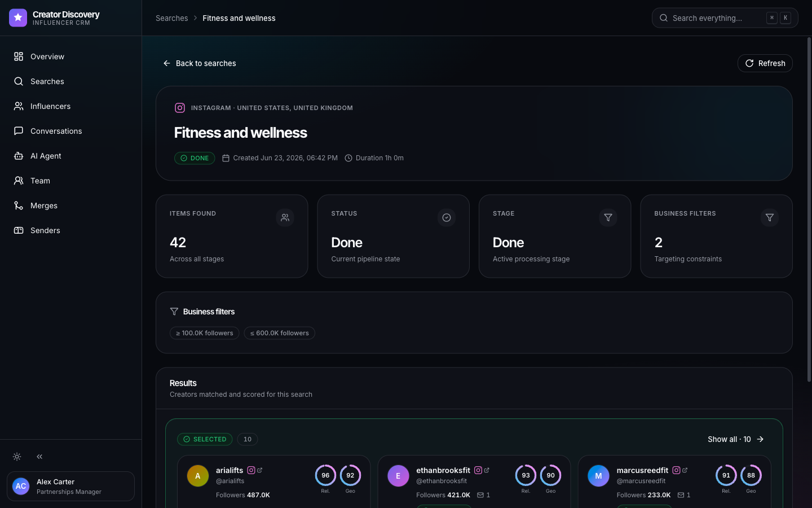Image resolution: width=812 pixels, height=508 pixels.
Task: Click arialifts relevance score 96 ring
Action: (x=325, y=475)
